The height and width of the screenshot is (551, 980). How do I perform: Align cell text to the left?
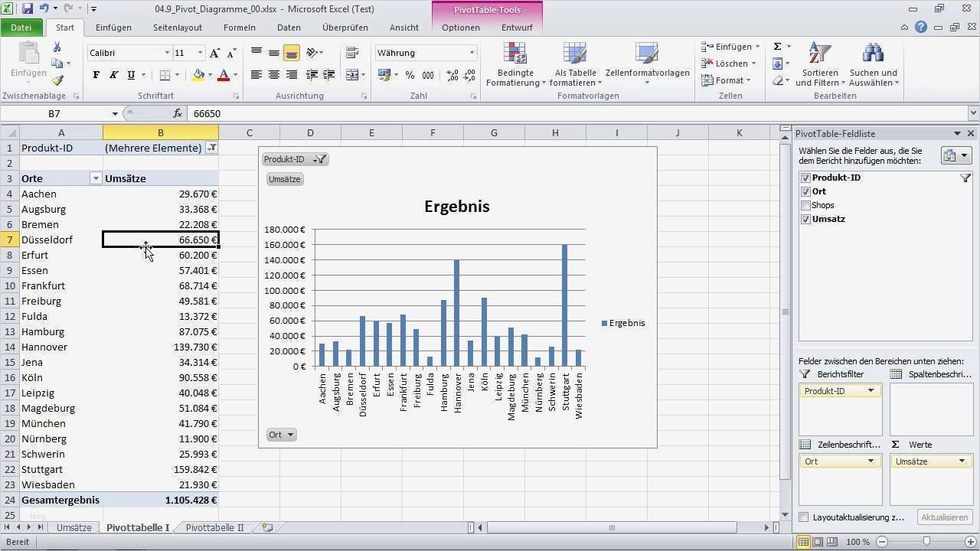tap(256, 75)
